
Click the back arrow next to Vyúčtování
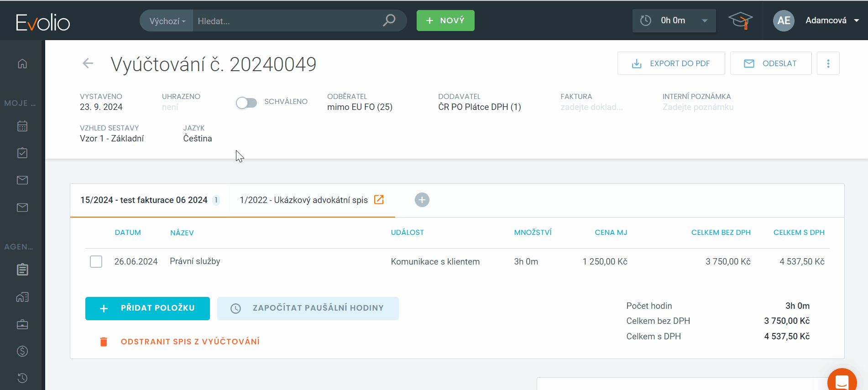pos(88,63)
